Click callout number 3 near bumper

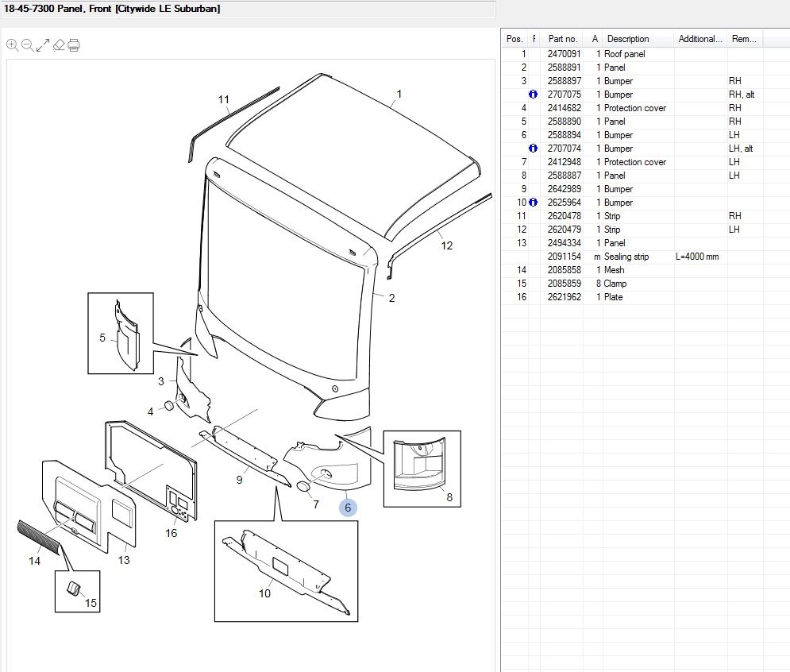point(160,381)
